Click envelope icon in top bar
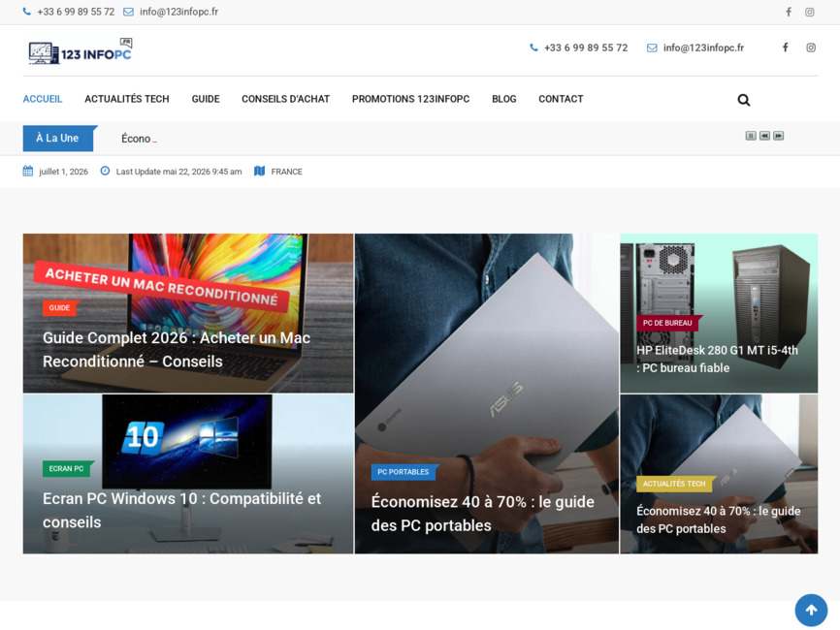The height and width of the screenshot is (630, 840). pyautogui.click(x=129, y=12)
